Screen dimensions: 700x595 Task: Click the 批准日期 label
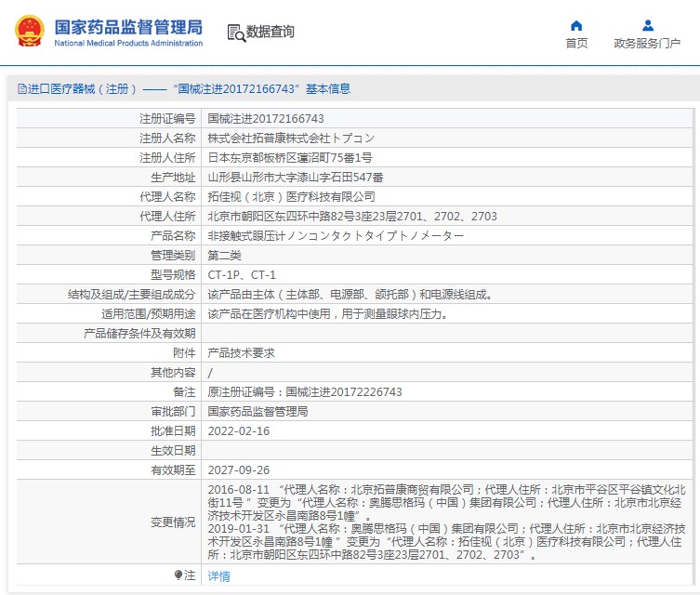[x=173, y=431]
